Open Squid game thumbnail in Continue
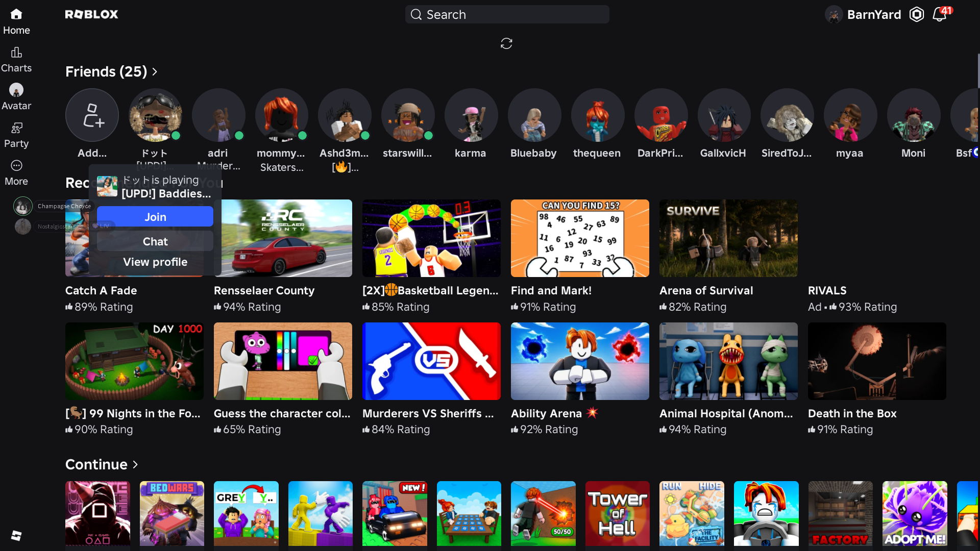 97,513
